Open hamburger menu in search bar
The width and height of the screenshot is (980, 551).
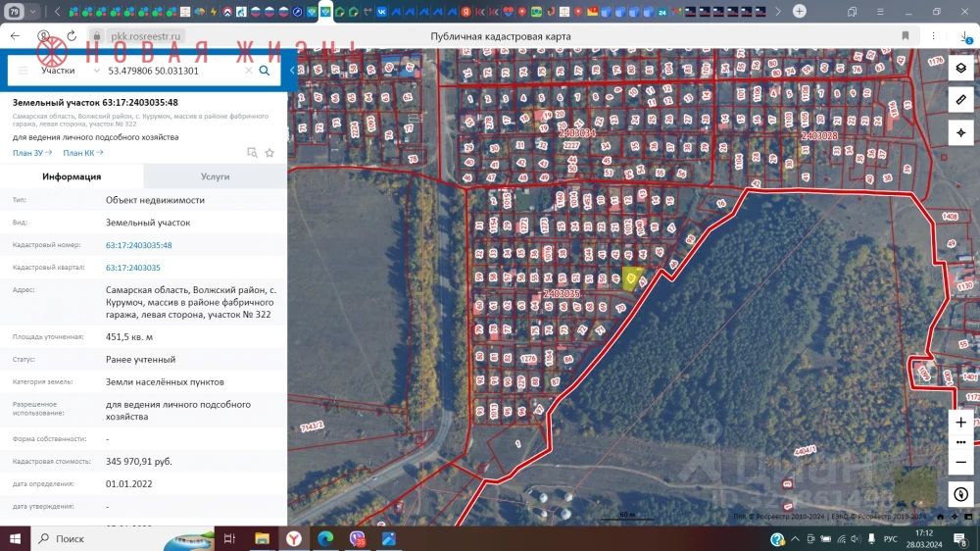(x=24, y=71)
